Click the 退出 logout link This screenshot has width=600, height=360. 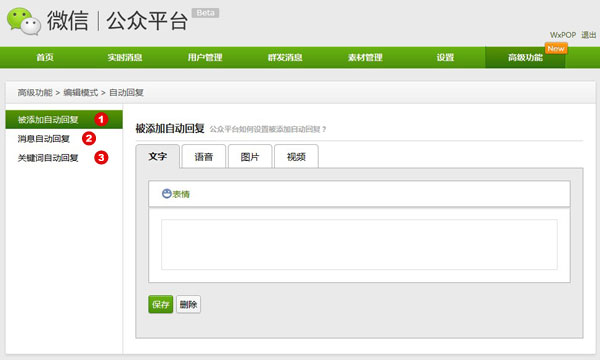[x=589, y=35]
